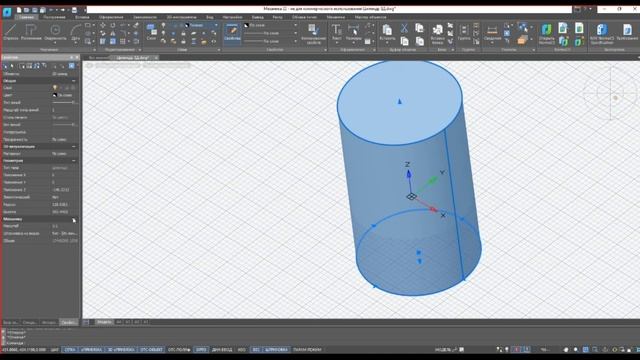Screen dimensions: 640x360
Task: Click the NSB Normal3 Specification icon
Action: click(602, 33)
